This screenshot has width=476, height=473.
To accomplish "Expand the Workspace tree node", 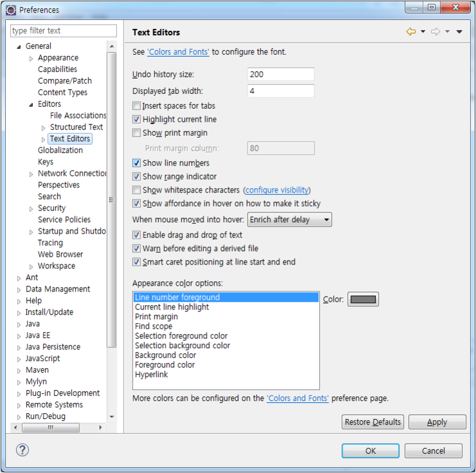I will 31,266.
